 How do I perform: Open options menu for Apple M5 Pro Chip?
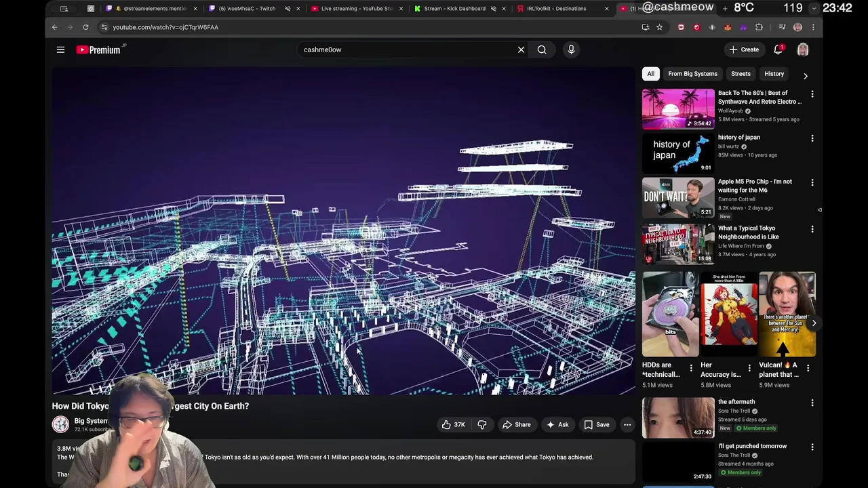tap(812, 182)
